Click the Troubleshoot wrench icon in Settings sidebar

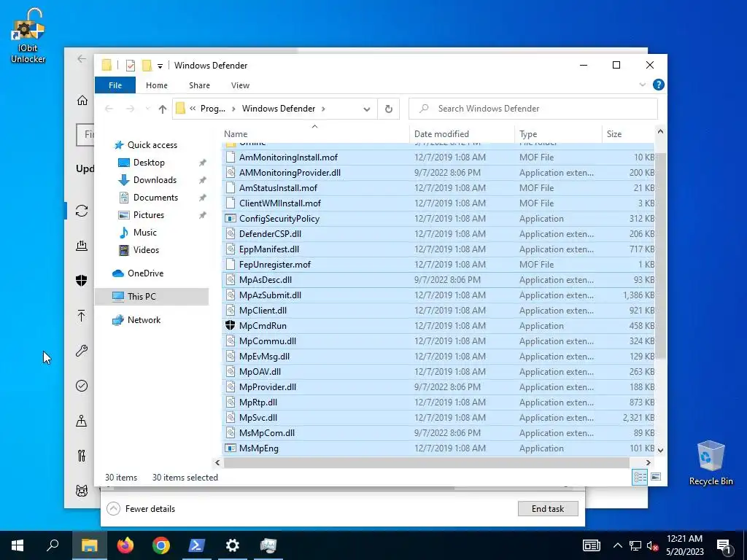pos(82,351)
